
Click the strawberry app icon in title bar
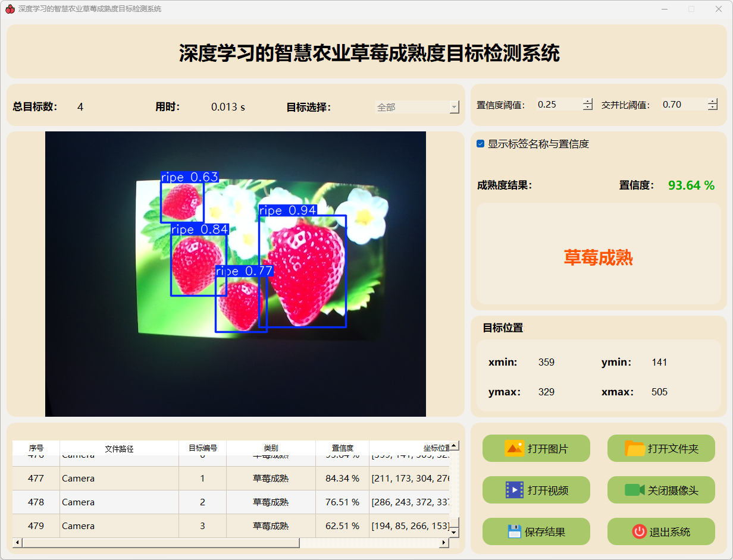[10, 9]
